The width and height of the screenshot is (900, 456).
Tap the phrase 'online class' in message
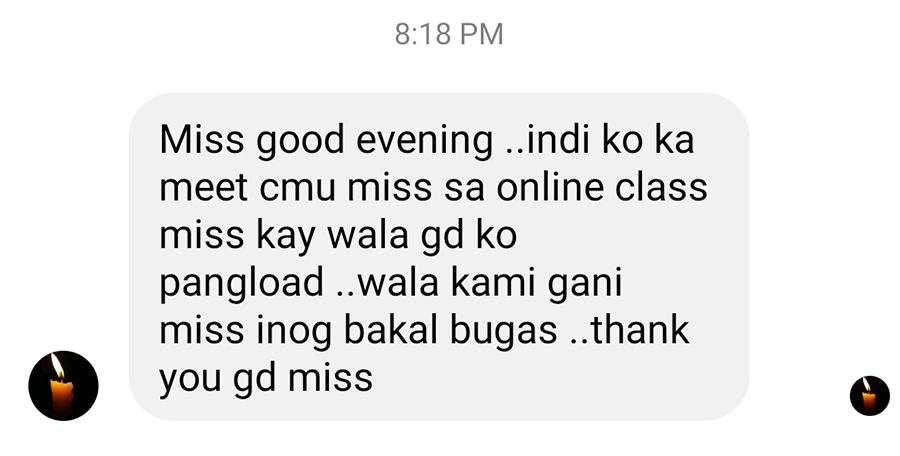pyautogui.click(x=602, y=188)
